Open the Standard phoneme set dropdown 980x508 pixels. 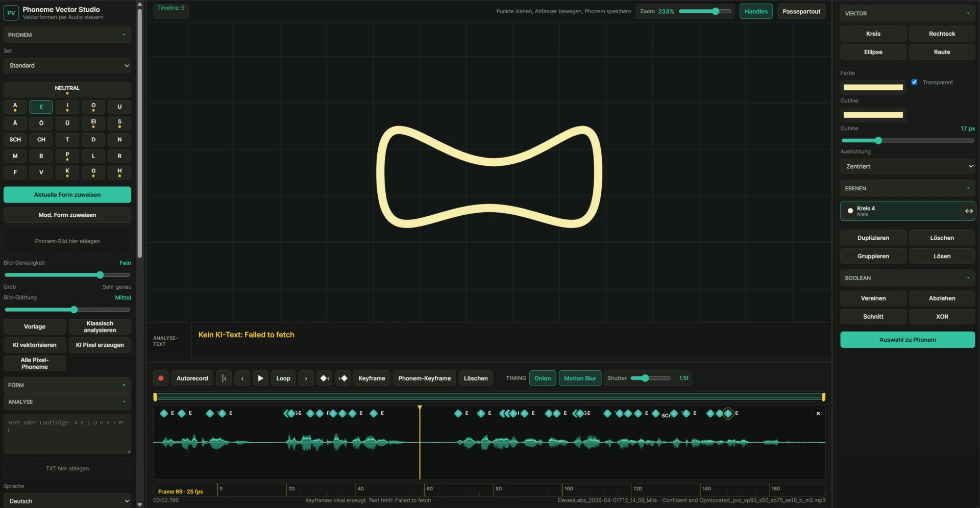[x=67, y=65]
